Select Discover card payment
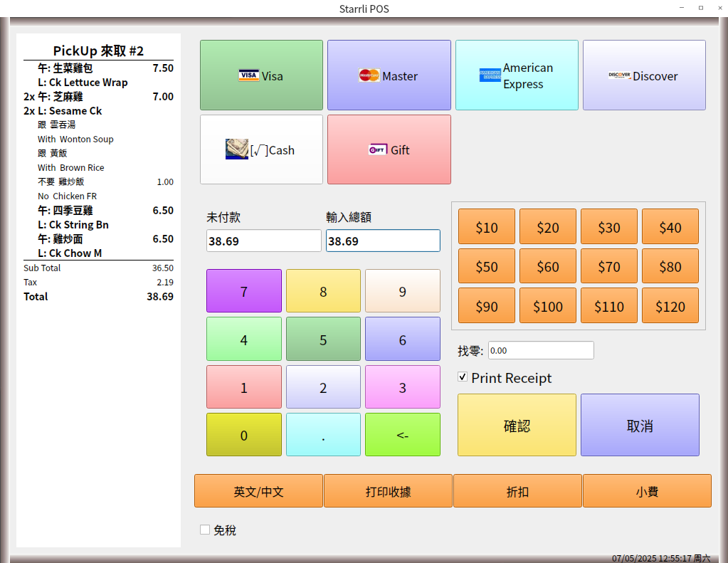Screen dimensions: 728x563 644,75
